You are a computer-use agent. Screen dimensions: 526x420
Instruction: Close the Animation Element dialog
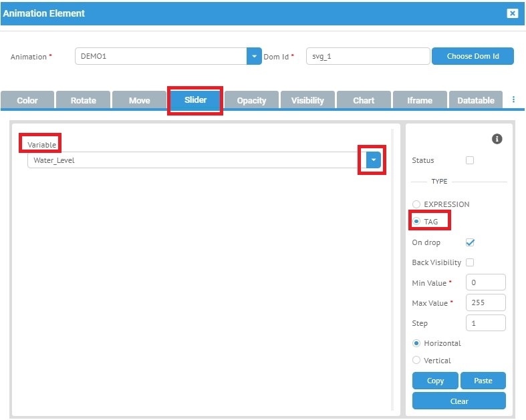512,13
